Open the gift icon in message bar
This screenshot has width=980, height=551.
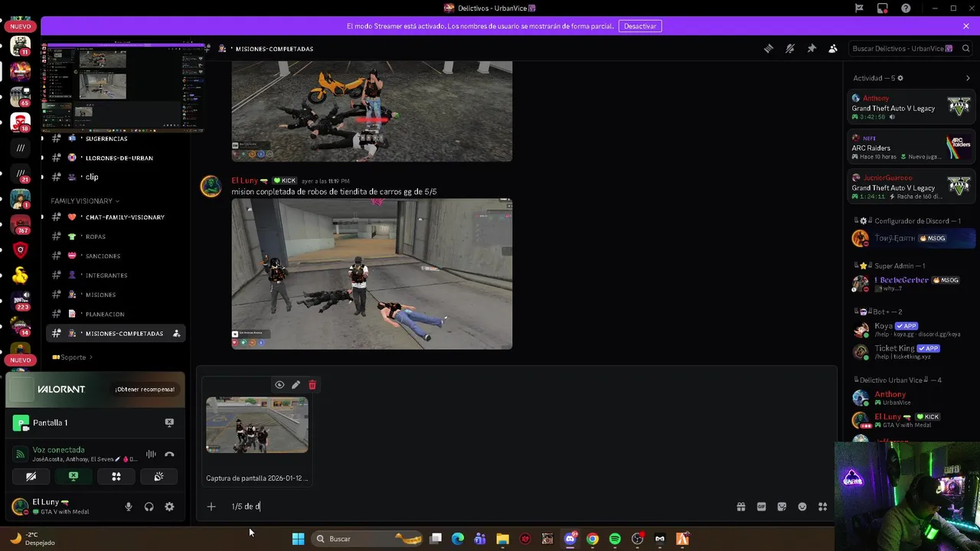coord(741,507)
